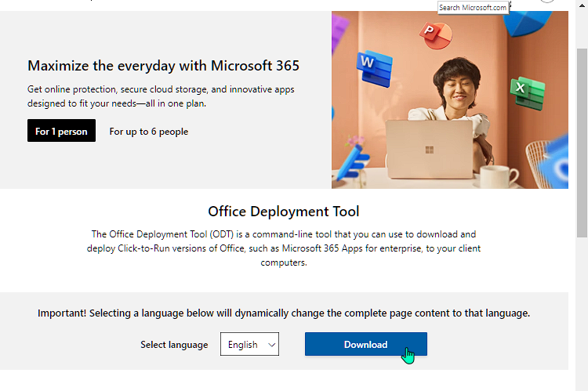
Task: Click the Office Deployment Tool heading
Action: [x=284, y=212]
